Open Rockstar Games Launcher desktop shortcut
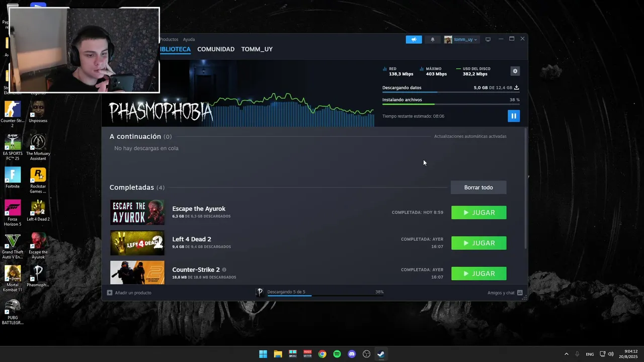Image resolution: width=644 pixels, height=362 pixels. click(x=38, y=180)
